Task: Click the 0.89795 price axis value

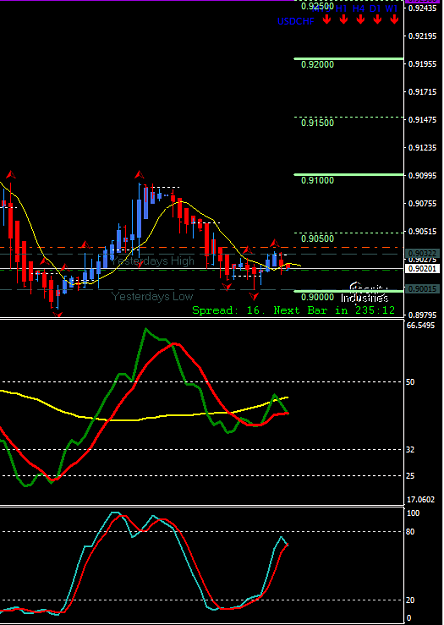Action: click(x=423, y=315)
